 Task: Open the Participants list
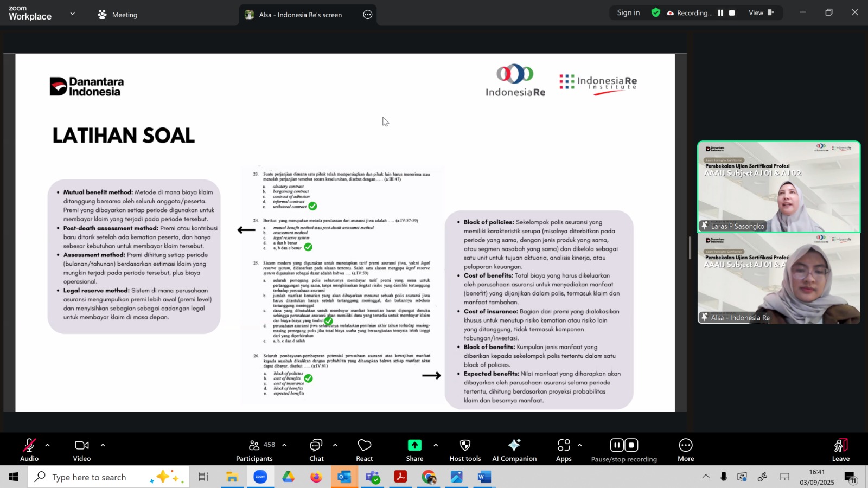[x=254, y=450]
